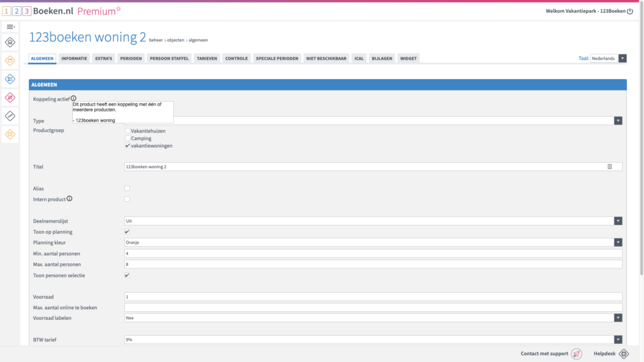Click the info icon beside Koppeling actief
Screen dimensions: 644x362
pos(74,99)
